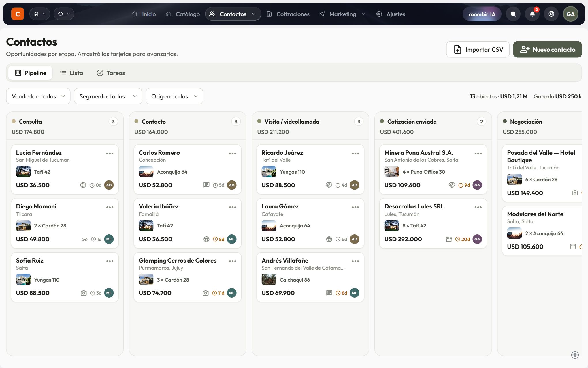
Task: Click the 3 count badge in Consulta column
Action: 113,122
